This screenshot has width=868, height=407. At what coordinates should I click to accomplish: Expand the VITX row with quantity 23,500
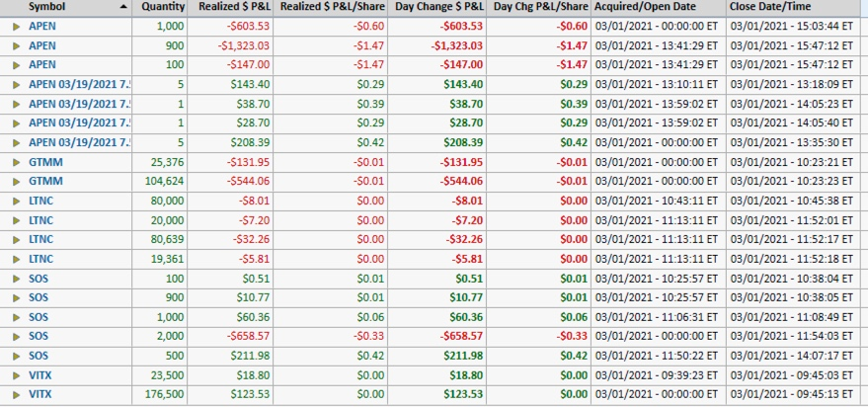pos(16,374)
